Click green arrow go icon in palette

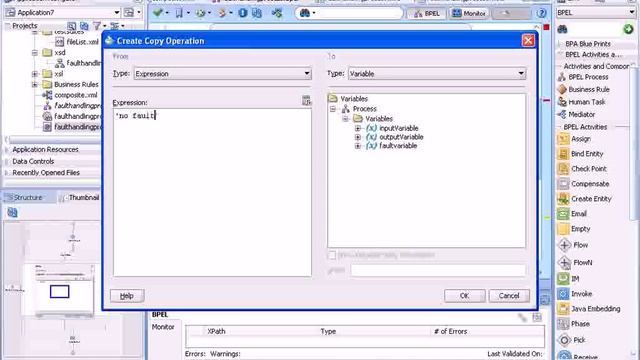click(628, 29)
